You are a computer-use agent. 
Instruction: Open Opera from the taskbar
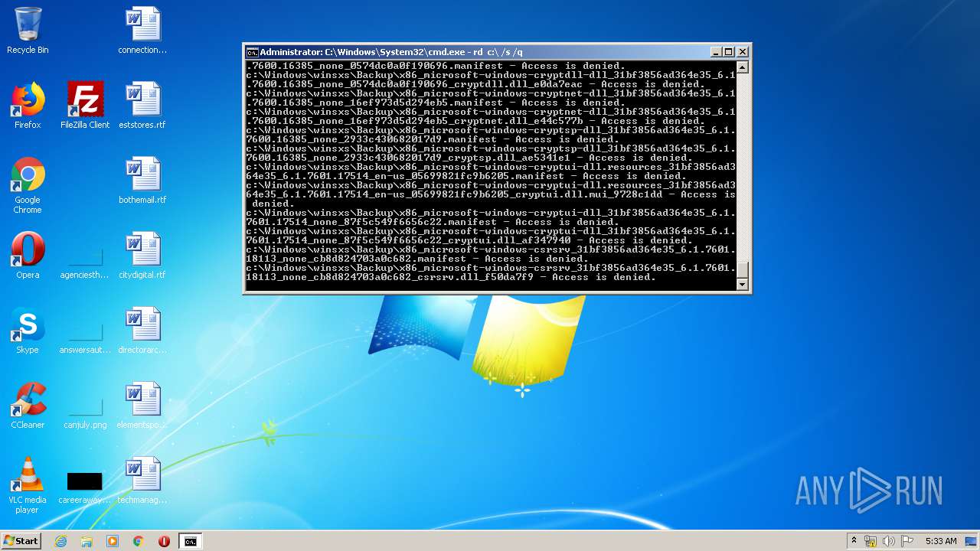[164, 541]
